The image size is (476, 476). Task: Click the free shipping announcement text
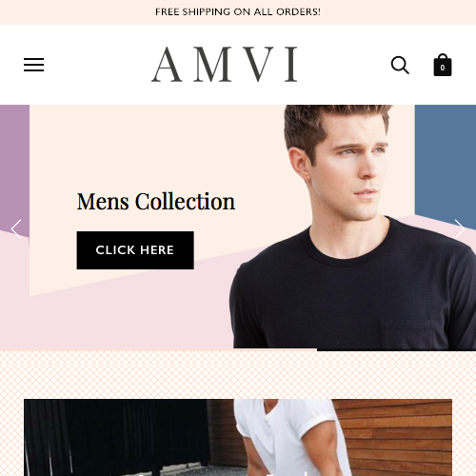point(238,12)
